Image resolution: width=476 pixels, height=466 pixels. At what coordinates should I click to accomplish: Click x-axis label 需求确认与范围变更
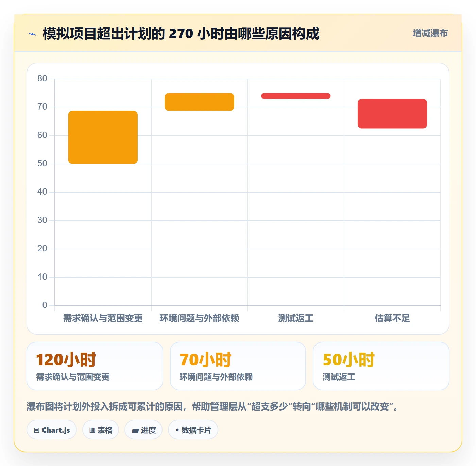103,318
